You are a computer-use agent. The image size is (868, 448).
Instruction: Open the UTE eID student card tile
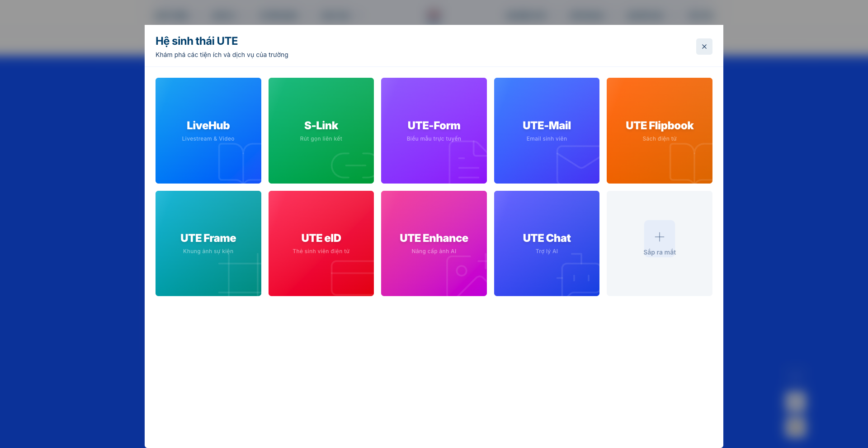(321, 243)
